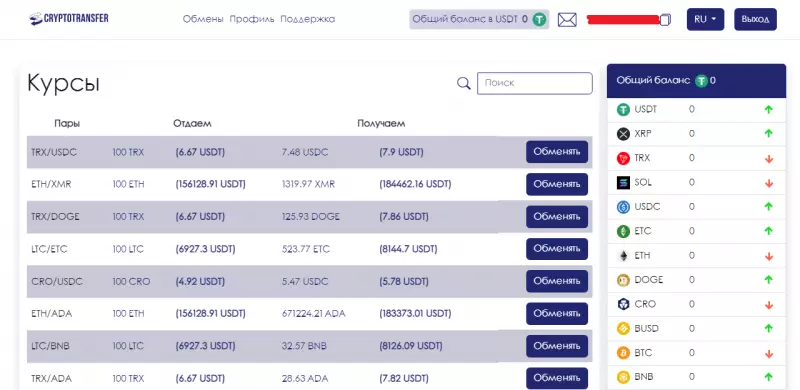Click the Общий баланс panel header
The image size is (800, 390).
click(696, 81)
